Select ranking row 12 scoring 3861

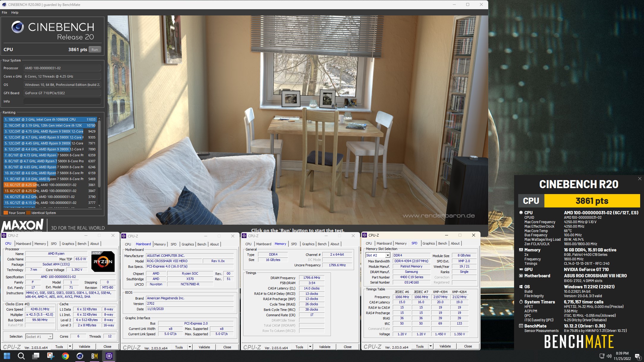pos(50,185)
